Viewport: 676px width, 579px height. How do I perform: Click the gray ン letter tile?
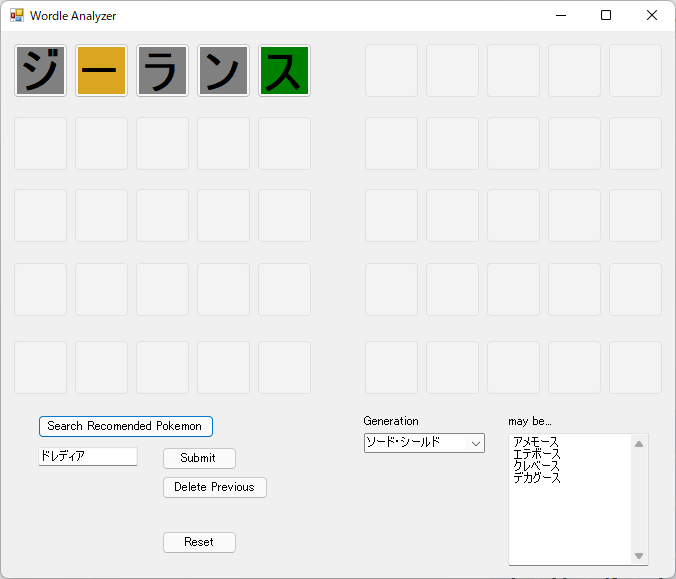(223, 71)
